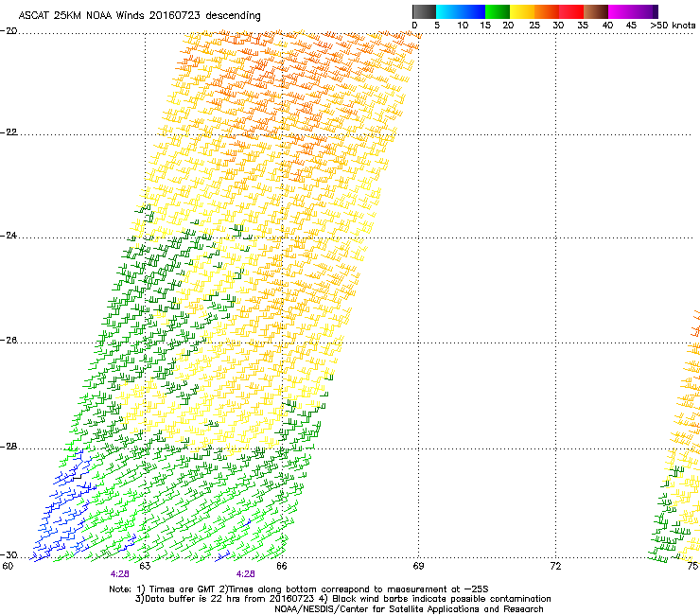Click longitude label '72'
This screenshot has height=615, width=700.
tap(555, 567)
